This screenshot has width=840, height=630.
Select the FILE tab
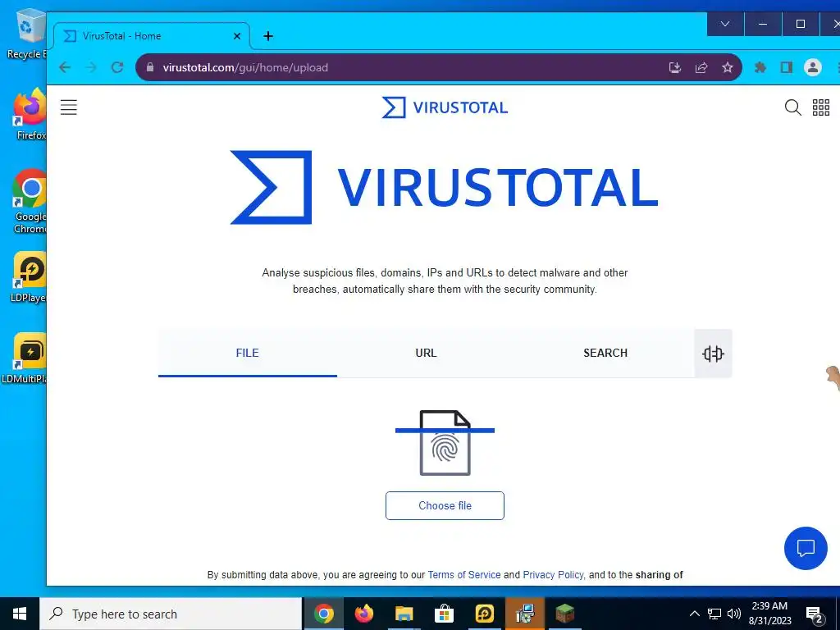coord(248,353)
